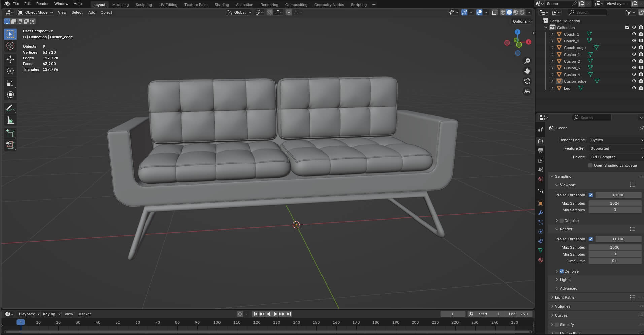Hide Cusion_3 in viewport
The height and width of the screenshot is (335, 644).
pos(634,68)
